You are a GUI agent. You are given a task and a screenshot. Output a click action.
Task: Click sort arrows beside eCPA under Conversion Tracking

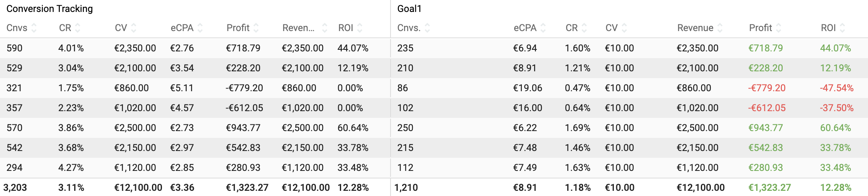pyautogui.click(x=200, y=28)
